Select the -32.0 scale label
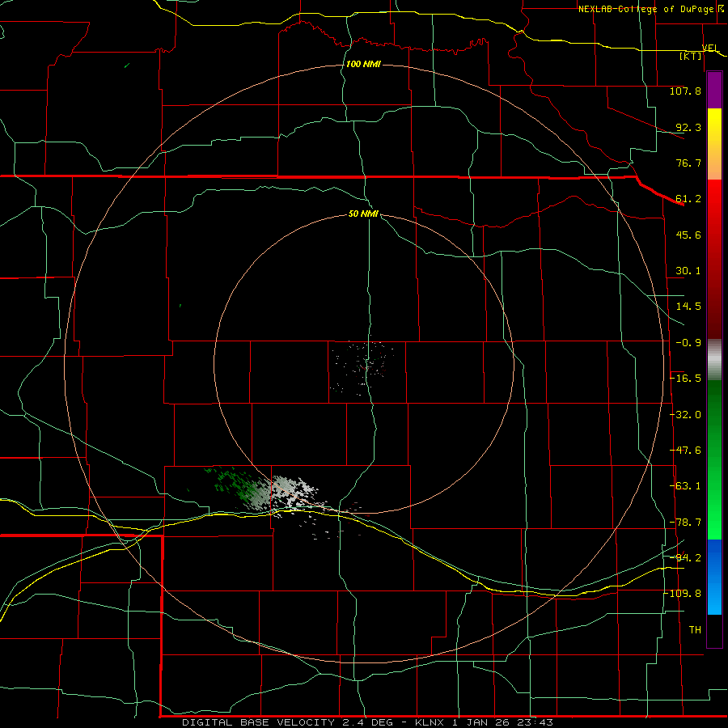Screen dimensions: 728x728 (x=685, y=415)
